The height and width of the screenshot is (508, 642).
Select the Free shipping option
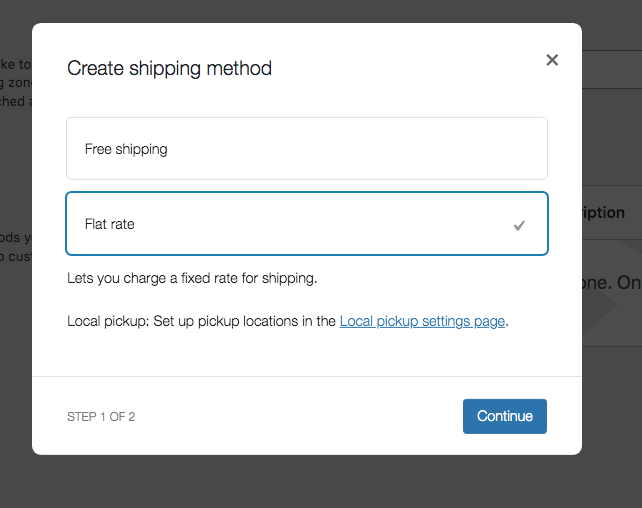pyautogui.click(x=306, y=149)
